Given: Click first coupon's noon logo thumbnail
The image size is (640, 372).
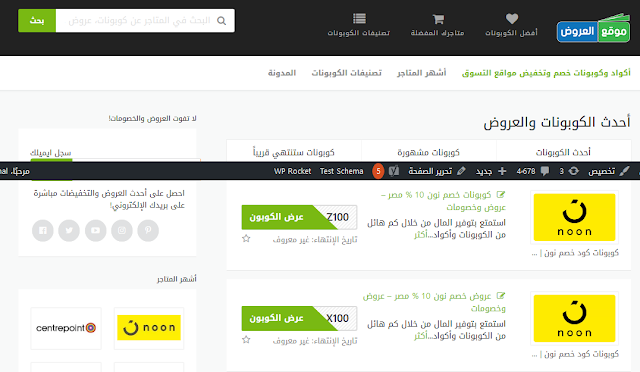Looking at the screenshot, I should tap(574, 217).
